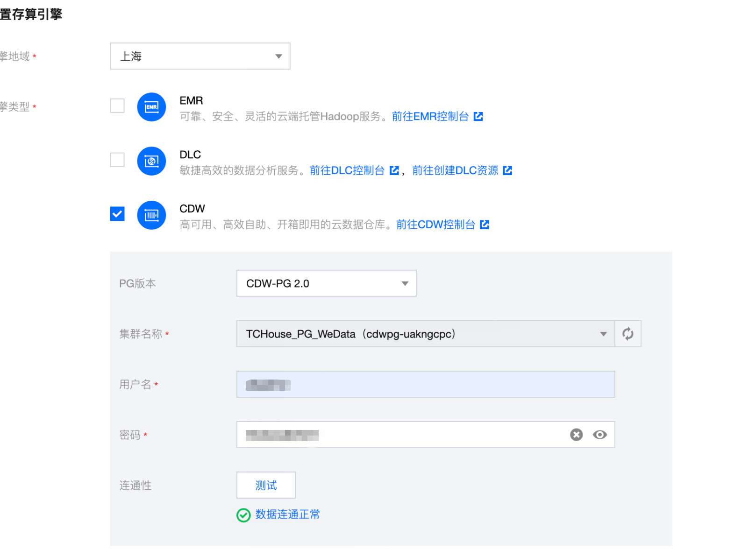Enable the DLC engine checkbox
Viewport: 756px width, 556px height.
[x=117, y=160]
